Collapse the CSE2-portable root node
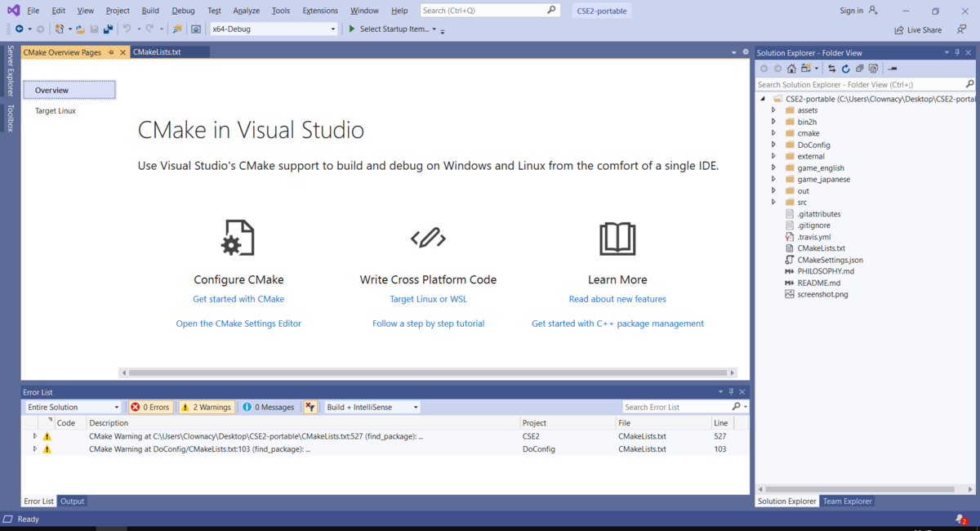980x531 pixels. click(x=763, y=99)
